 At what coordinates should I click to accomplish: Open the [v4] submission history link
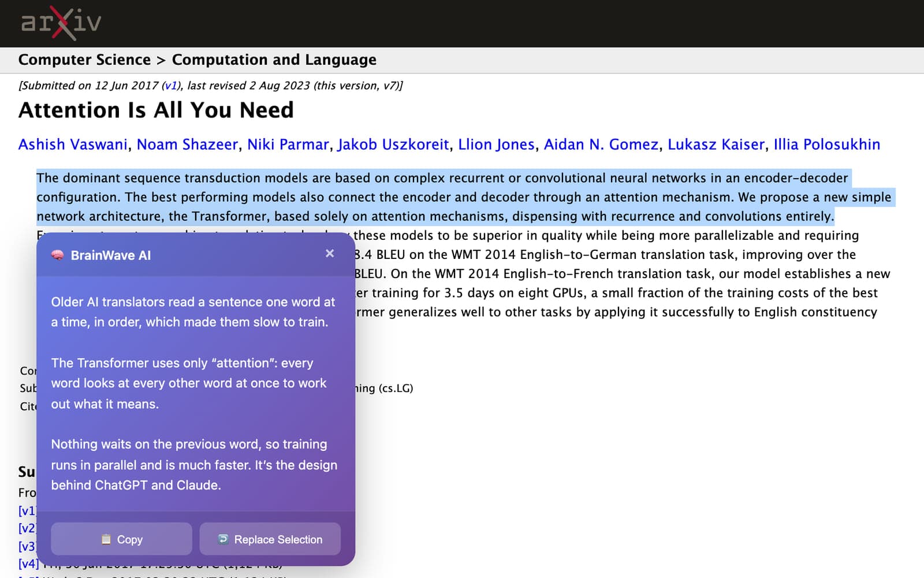(x=28, y=564)
